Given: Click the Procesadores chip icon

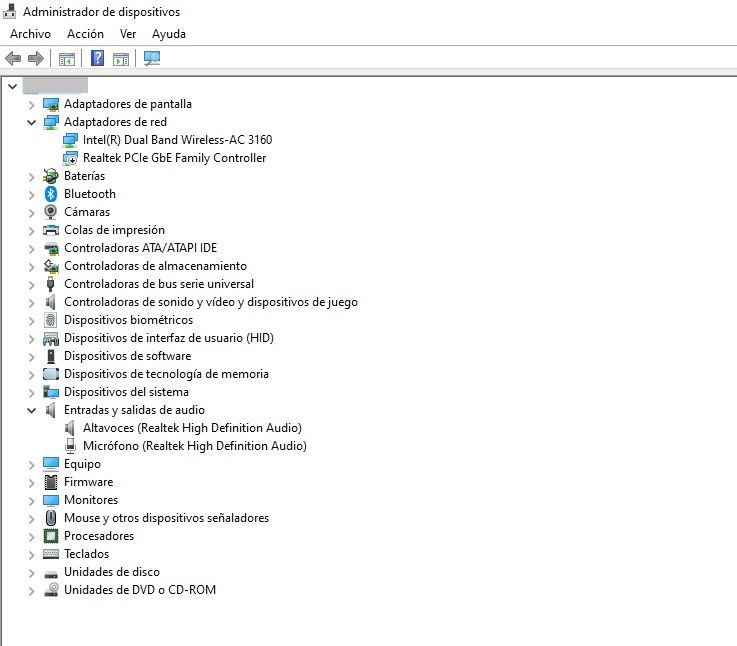Looking at the screenshot, I should (x=51, y=536).
